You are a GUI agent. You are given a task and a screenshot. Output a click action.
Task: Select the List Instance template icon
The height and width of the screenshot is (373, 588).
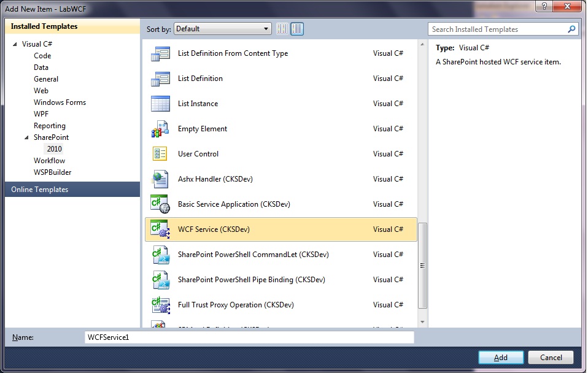[x=160, y=104]
